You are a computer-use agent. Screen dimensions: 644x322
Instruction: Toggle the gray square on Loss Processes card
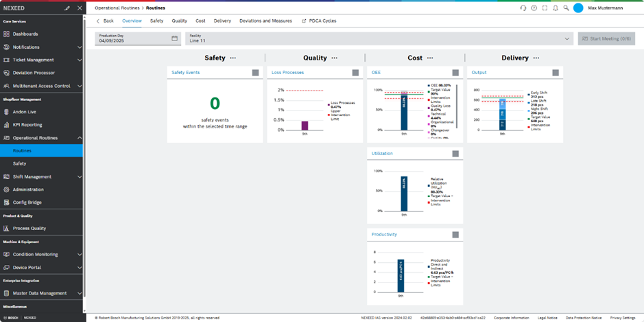pyautogui.click(x=355, y=72)
